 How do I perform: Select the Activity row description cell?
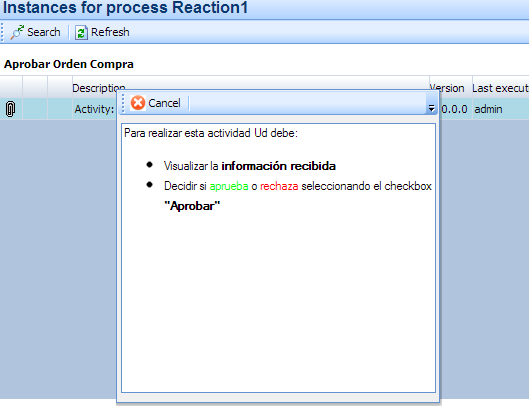click(x=94, y=109)
